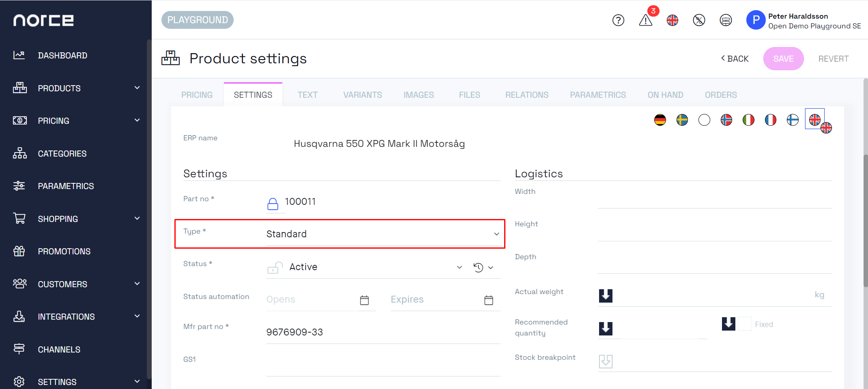
Task: Click the unlock icon beside Status
Action: [275, 268]
